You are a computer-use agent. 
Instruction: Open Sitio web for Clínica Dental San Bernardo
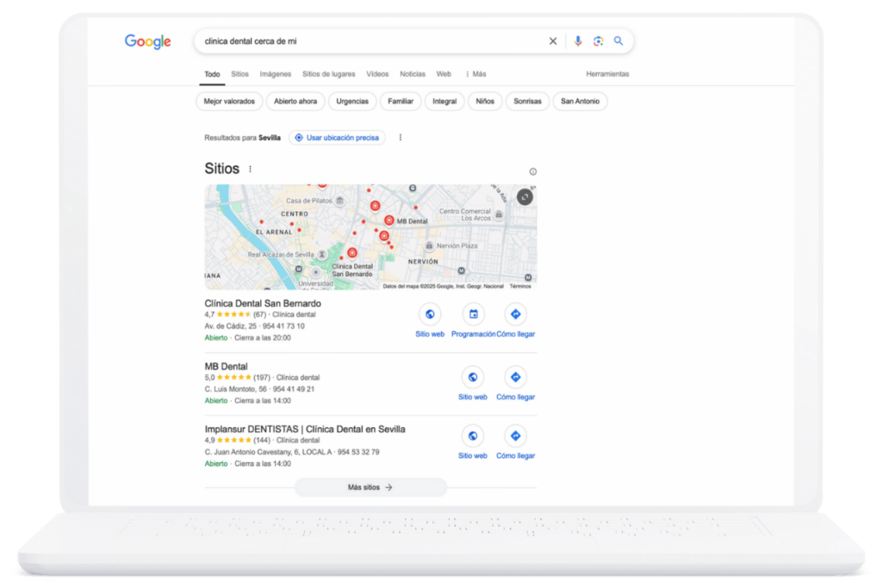pos(430,314)
